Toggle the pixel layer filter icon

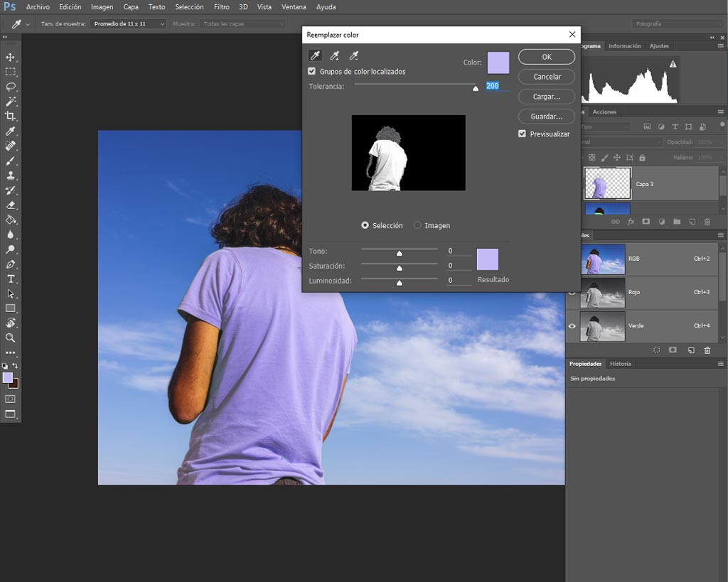click(647, 126)
